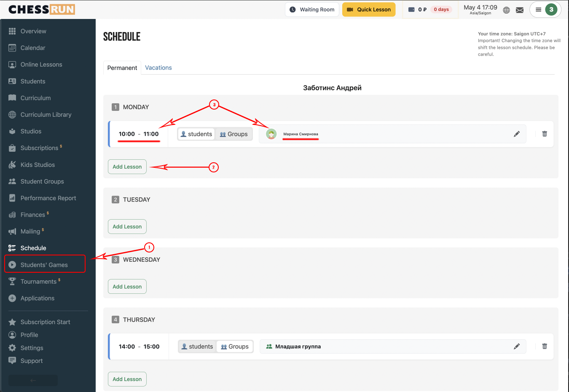
Task: Click the Subscriptions bag icon
Action: (x=12, y=148)
